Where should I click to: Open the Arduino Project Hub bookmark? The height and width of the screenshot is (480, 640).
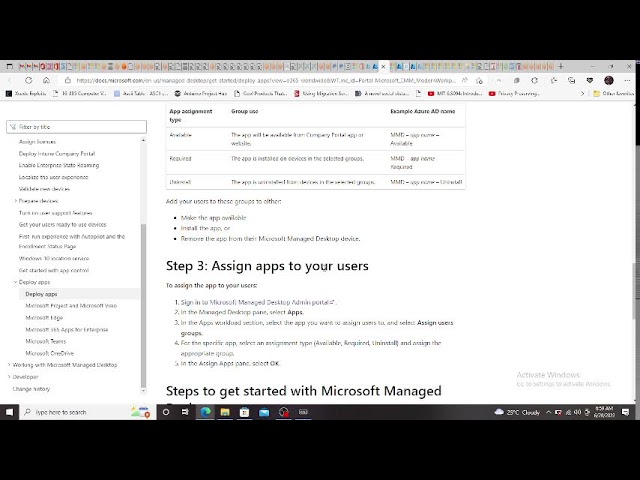pos(200,93)
